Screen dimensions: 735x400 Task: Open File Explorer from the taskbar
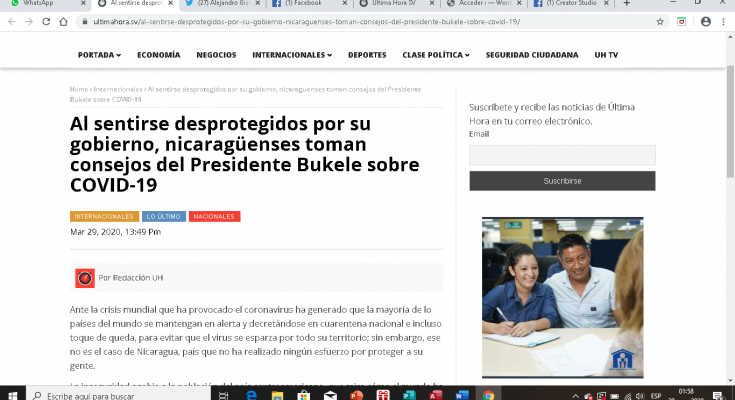click(x=278, y=395)
